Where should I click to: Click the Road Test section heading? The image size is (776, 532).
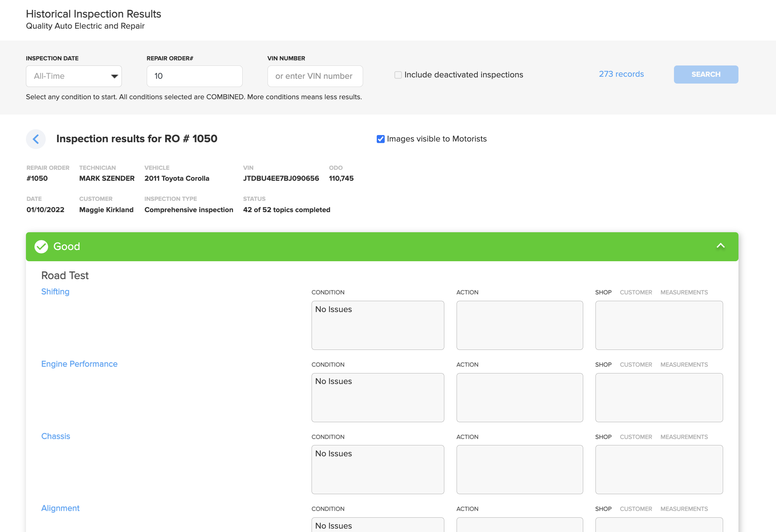pyautogui.click(x=65, y=275)
